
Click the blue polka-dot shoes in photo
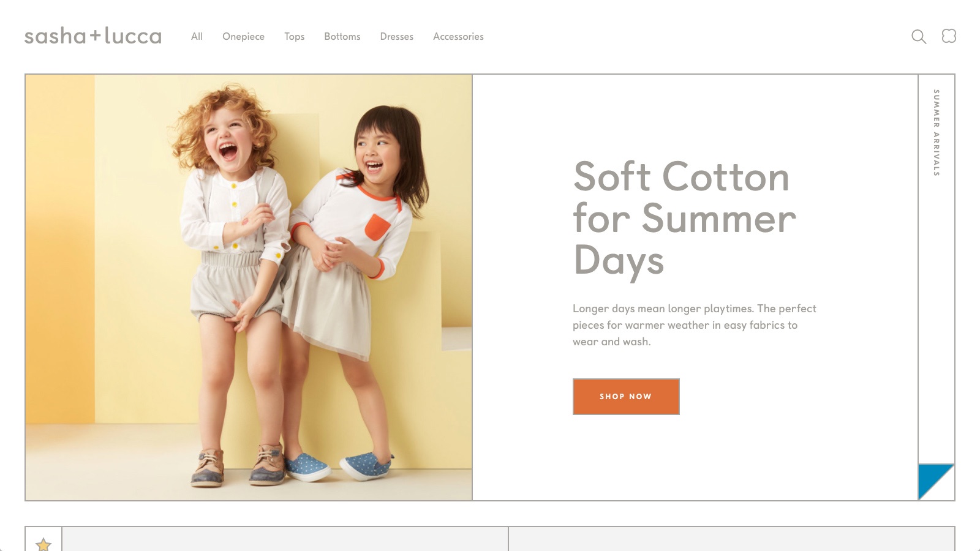coord(340,467)
